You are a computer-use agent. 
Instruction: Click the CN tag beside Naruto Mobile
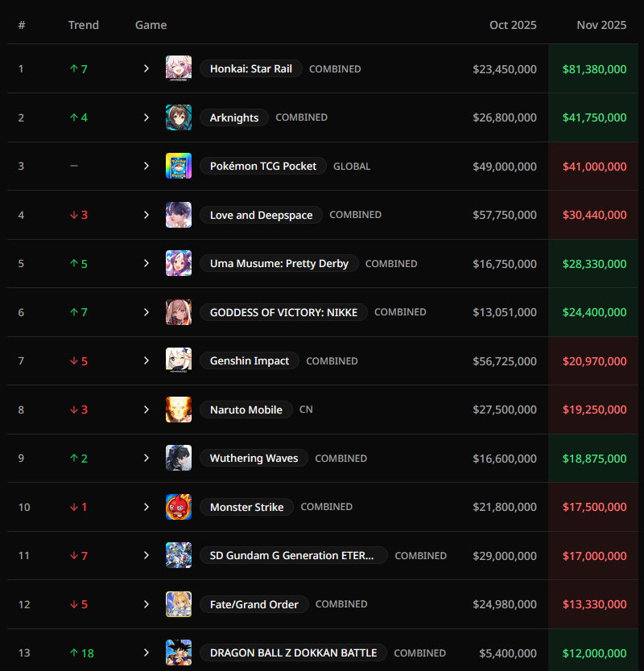306,410
